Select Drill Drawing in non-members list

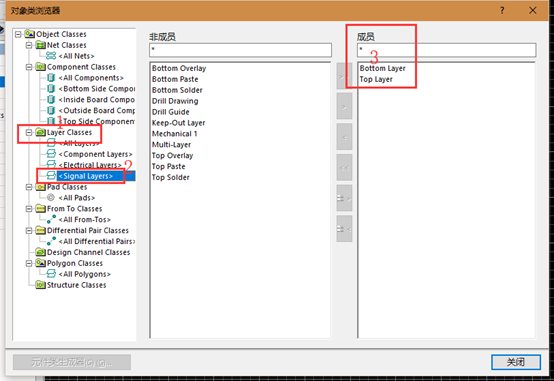(175, 101)
